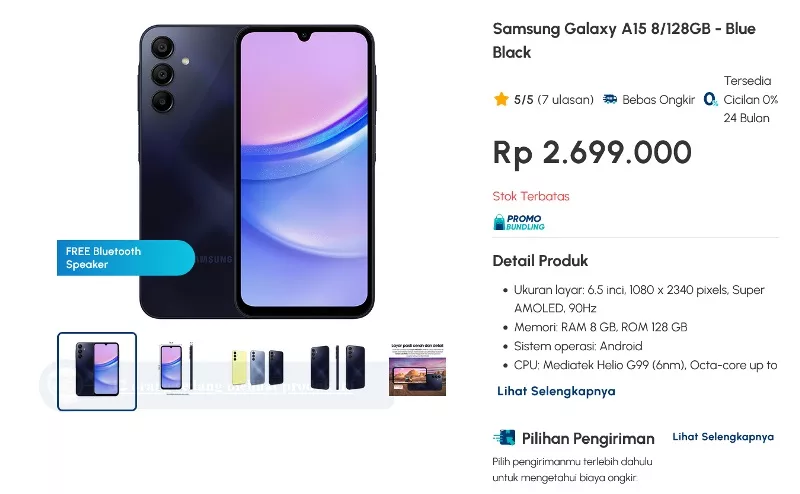Viewport: 800px width, 494px height.
Task: Open the Promo Bundling badge
Action: (519, 222)
